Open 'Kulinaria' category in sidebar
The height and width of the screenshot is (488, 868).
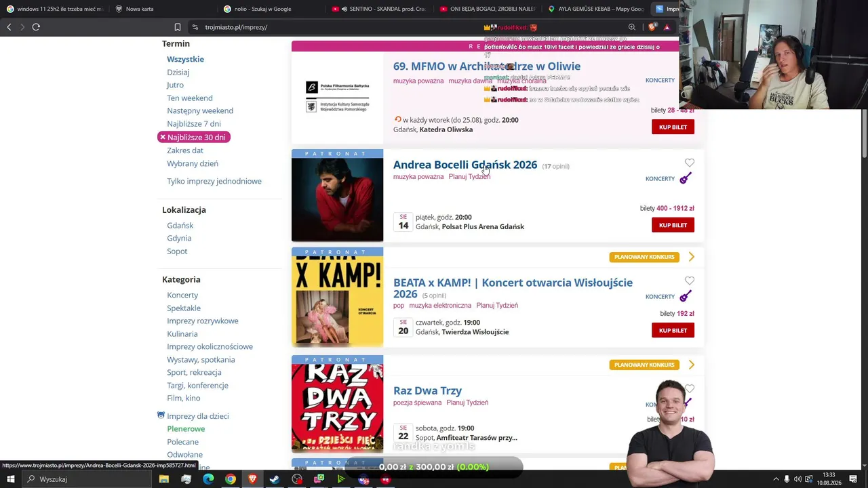tap(182, 334)
